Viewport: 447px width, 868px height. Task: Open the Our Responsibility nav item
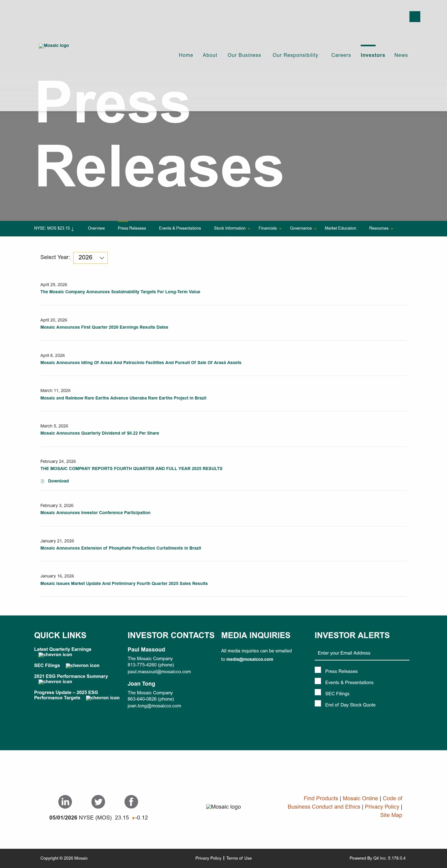click(x=295, y=55)
